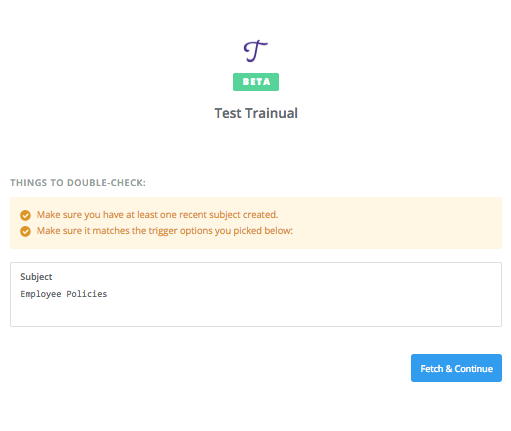511x431 pixels.
Task: Select the Test Trainual heading
Action: (x=256, y=113)
